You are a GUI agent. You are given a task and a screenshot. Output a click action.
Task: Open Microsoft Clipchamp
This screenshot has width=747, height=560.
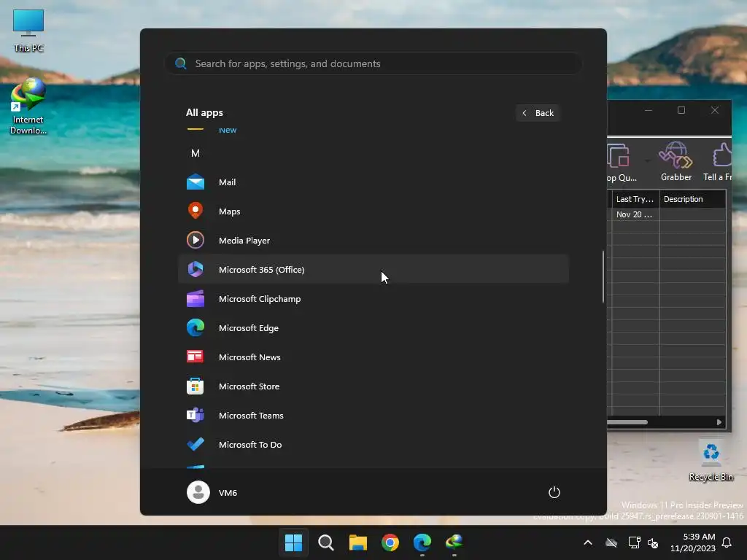(x=373, y=298)
